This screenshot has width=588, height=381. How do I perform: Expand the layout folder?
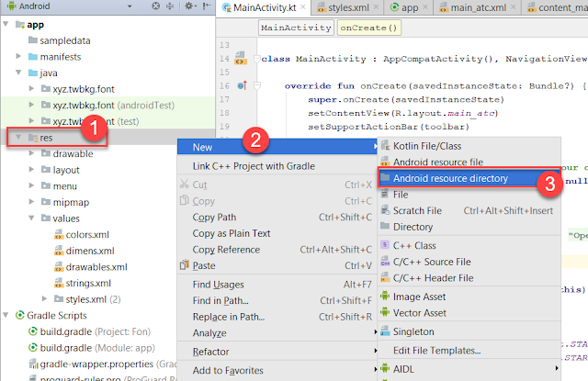point(31,170)
